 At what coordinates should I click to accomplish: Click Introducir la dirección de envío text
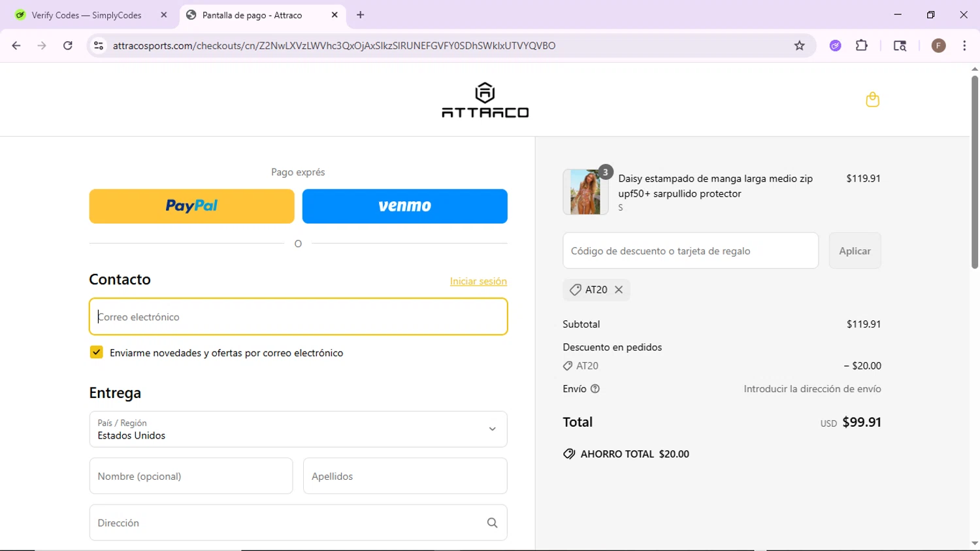(x=812, y=389)
